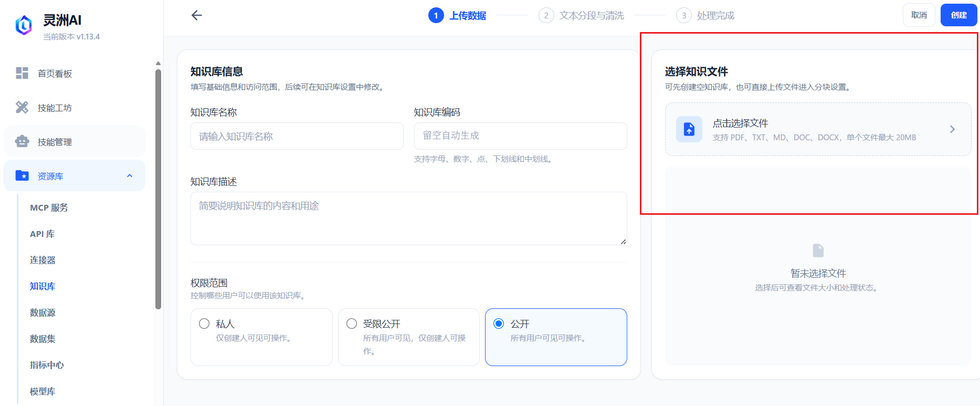980x406 pixels.
Task: Select the 私人 permission radio button
Action: tap(204, 324)
